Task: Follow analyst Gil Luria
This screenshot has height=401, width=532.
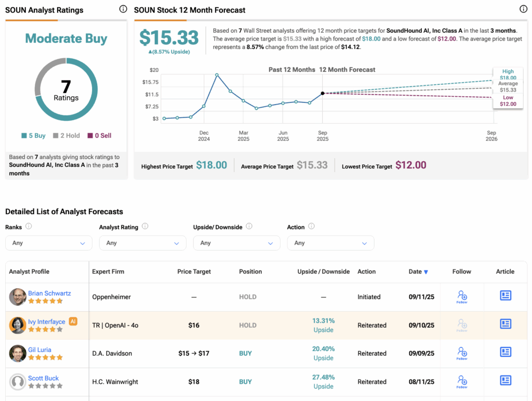Action: point(461,353)
